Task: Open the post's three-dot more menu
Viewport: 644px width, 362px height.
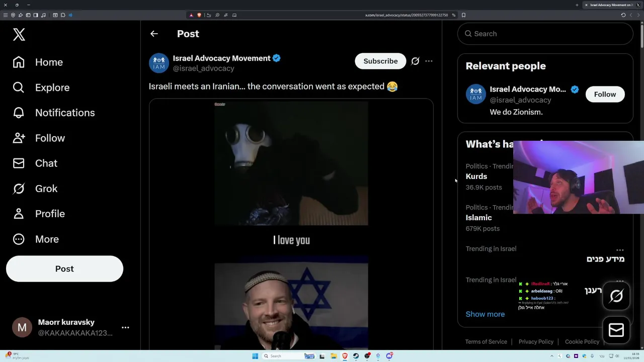Action: pos(429,61)
